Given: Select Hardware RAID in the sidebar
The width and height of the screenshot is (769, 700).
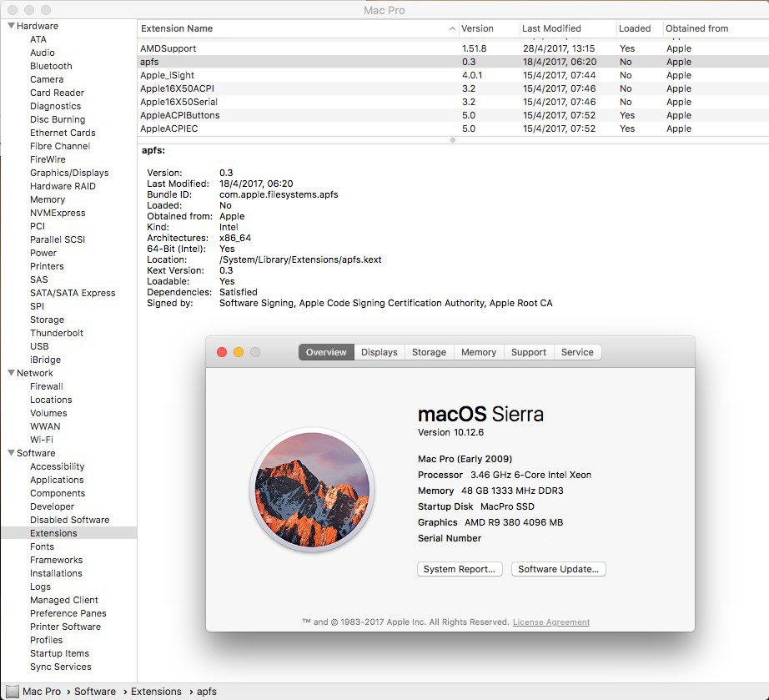Looking at the screenshot, I should coord(63,186).
